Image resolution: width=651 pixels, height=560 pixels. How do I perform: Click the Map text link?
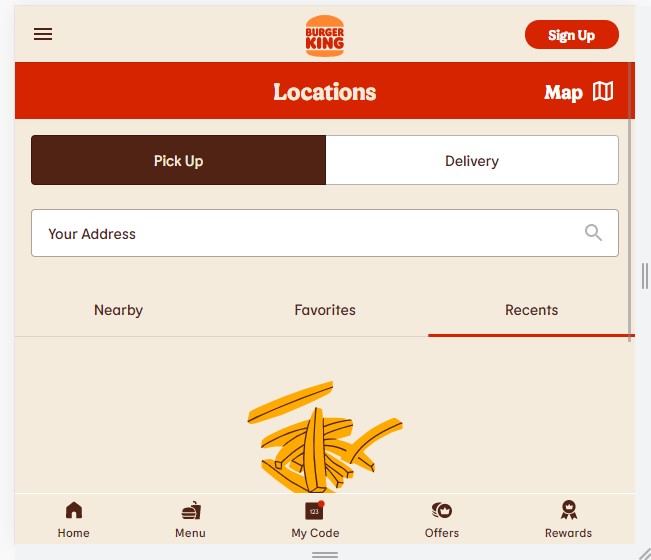(x=563, y=92)
